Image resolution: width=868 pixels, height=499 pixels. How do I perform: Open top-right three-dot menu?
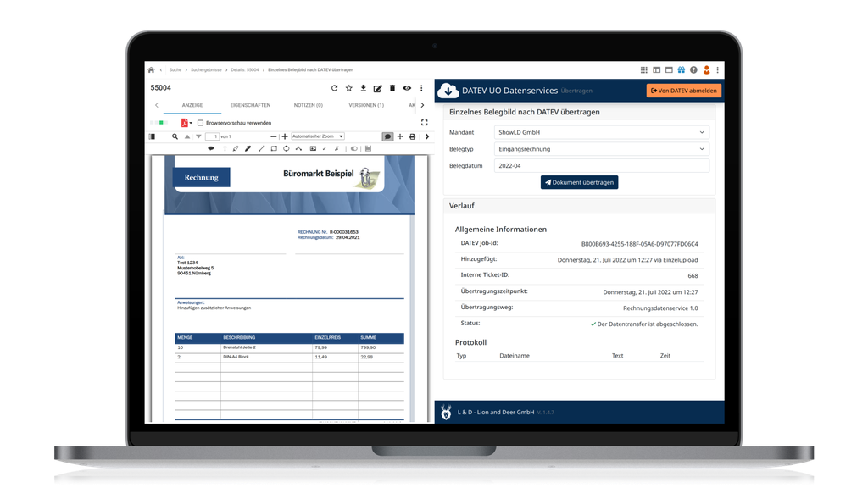click(x=717, y=69)
